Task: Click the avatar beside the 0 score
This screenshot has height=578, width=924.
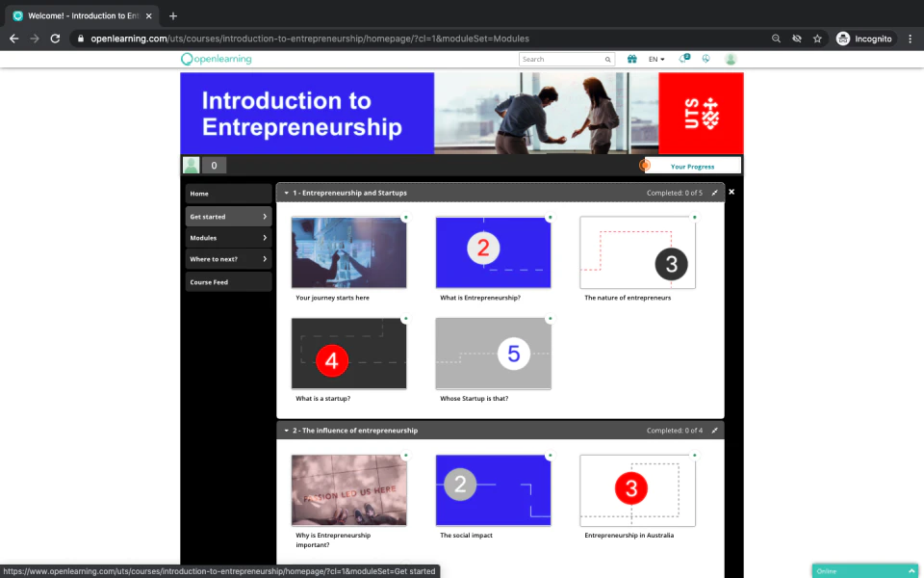Action: pyautogui.click(x=191, y=165)
